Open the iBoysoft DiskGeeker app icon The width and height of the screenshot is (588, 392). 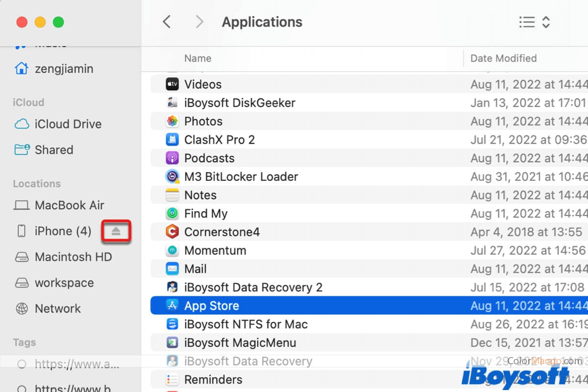172,103
